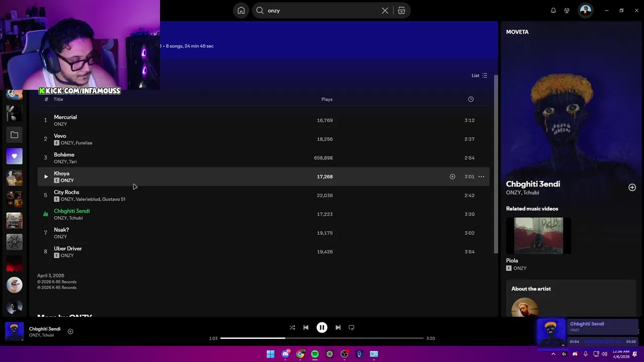Image resolution: width=644 pixels, height=362 pixels.
Task: Open the notifications bell
Action: point(553,11)
